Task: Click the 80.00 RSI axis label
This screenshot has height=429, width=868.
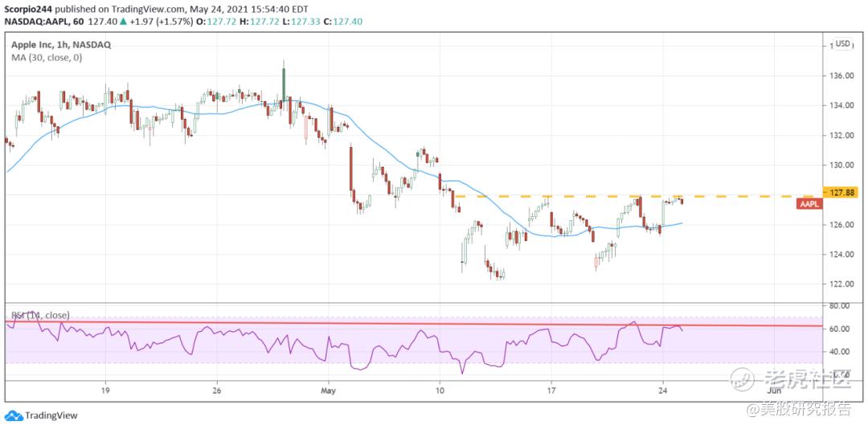Action: coord(838,305)
